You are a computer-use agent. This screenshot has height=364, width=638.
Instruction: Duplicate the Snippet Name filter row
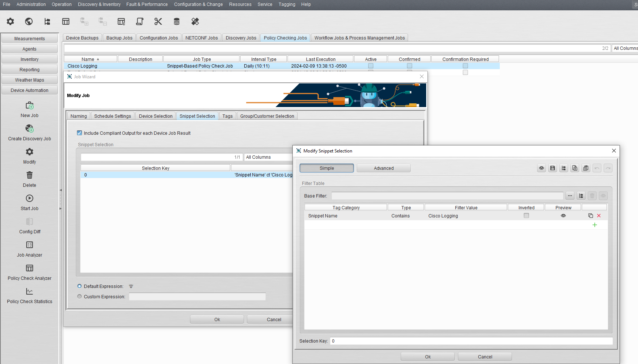point(591,216)
